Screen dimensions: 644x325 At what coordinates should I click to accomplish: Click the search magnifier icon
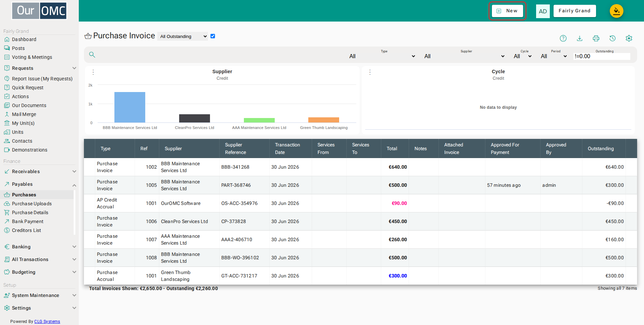92,55
